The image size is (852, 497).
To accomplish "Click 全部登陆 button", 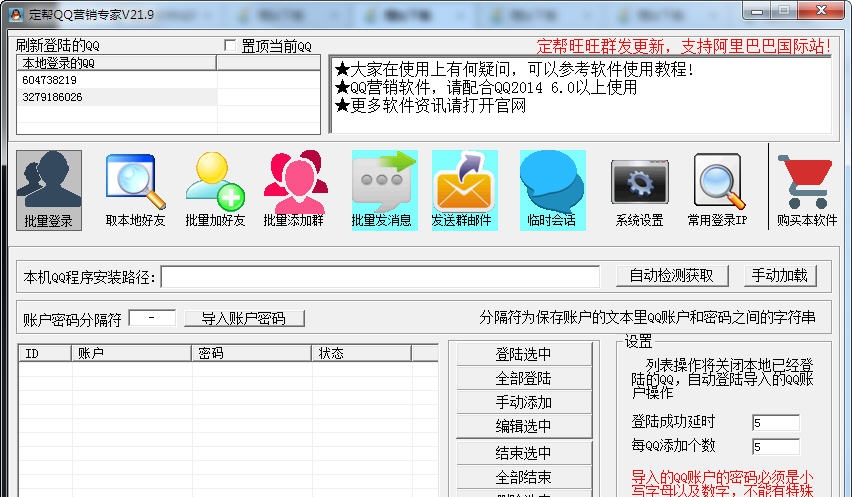I will pos(524,378).
